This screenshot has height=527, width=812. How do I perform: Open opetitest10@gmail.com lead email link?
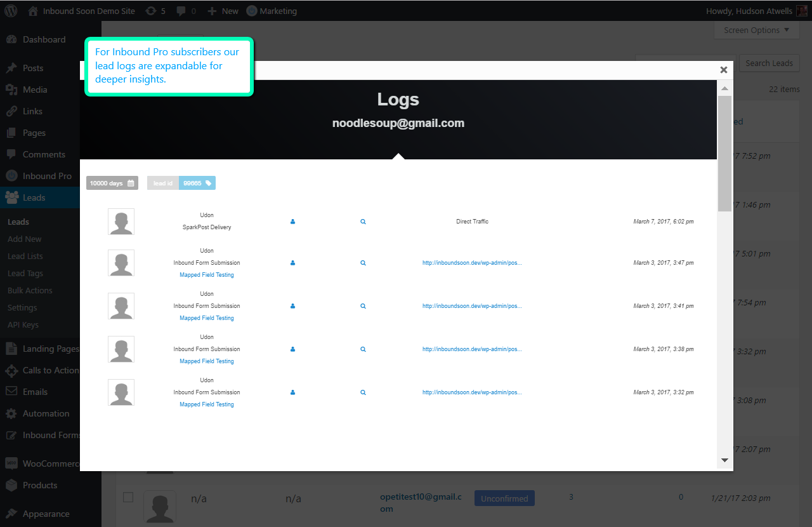click(x=421, y=502)
